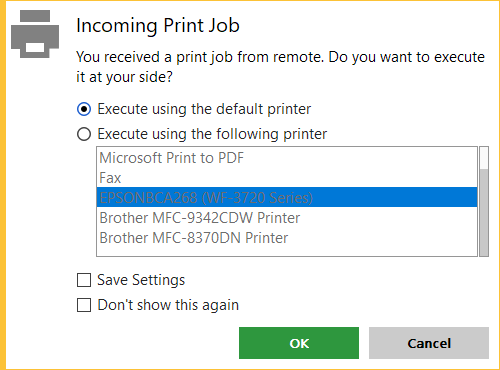The image size is (500, 370).
Task: Click Execute using the following printer label
Action: point(212,134)
